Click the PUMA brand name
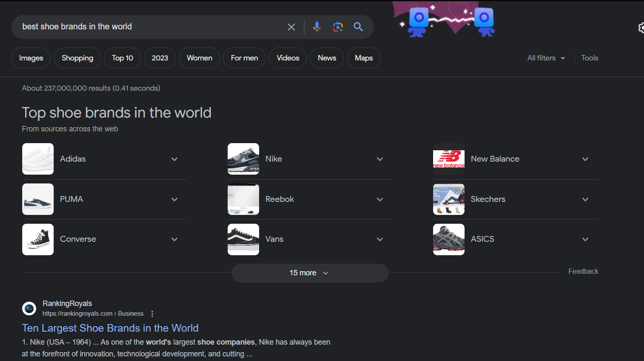This screenshot has height=361, width=644. [x=72, y=199]
